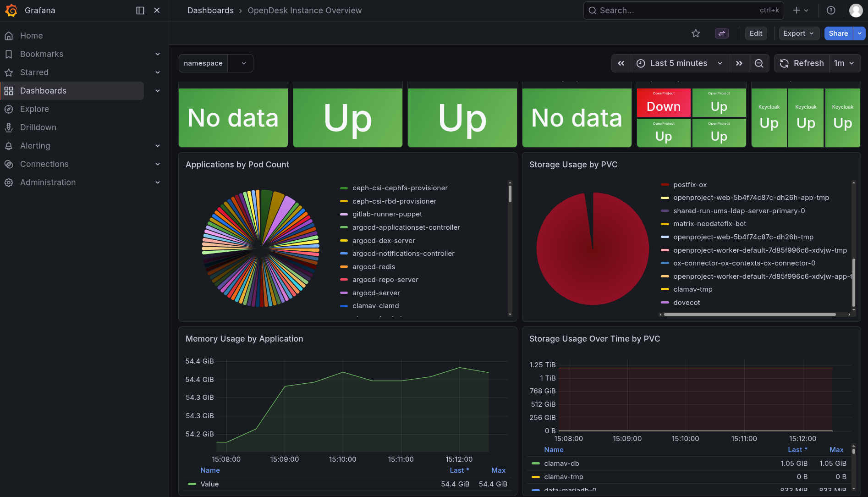
Task: Click the Edit dashboard button
Action: coord(756,33)
